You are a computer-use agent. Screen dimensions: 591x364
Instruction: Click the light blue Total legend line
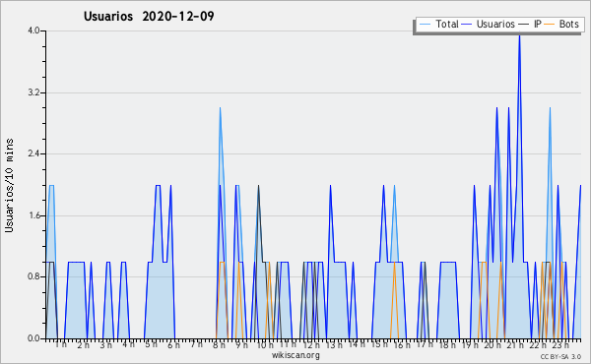(425, 25)
